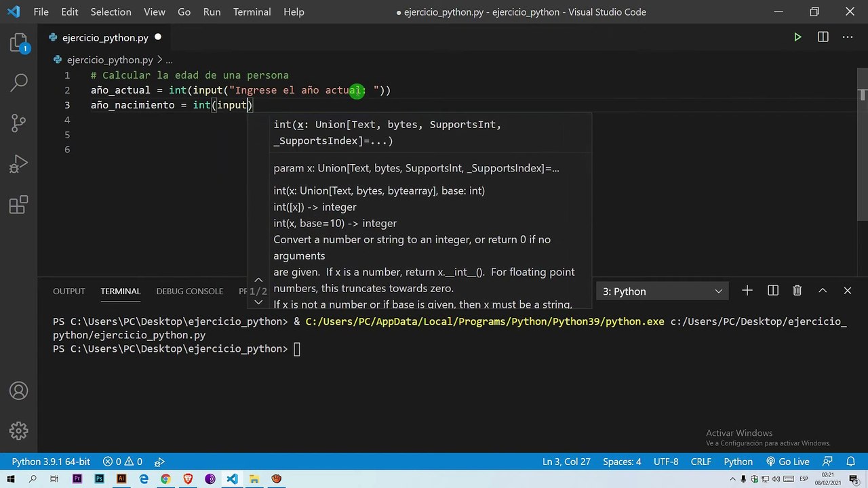Toggle Go Live server in status bar
Screen dimensions: 868x488
[x=787, y=462]
